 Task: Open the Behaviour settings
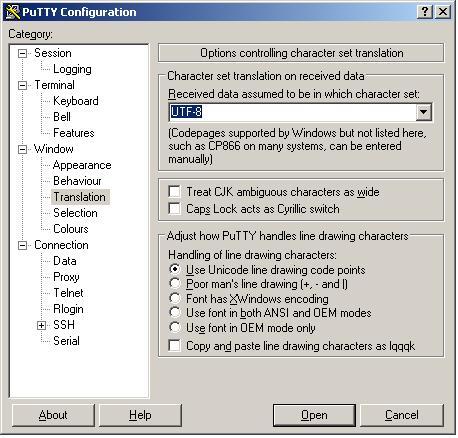[x=77, y=181]
